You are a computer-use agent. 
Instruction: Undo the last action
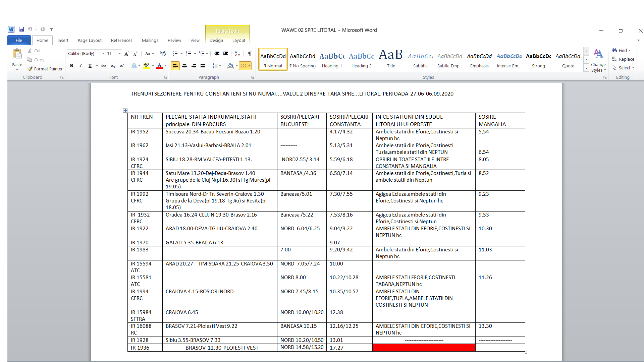pos(30,29)
